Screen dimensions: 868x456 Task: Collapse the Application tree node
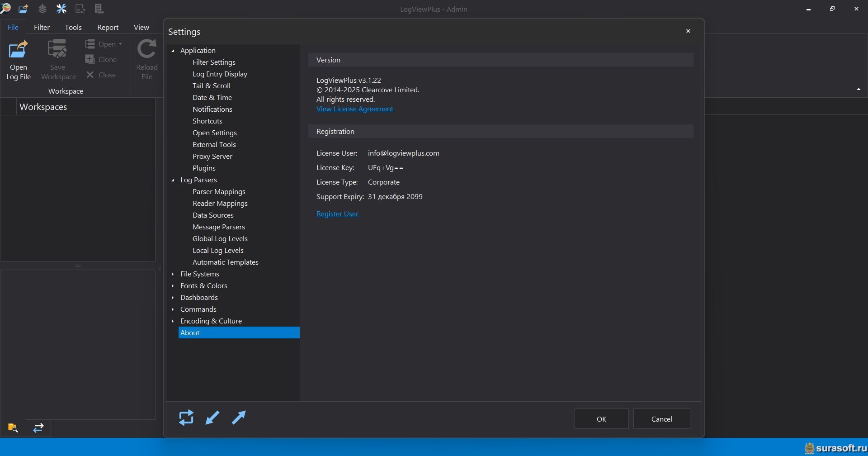pyautogui.click(x=173, y=51)
